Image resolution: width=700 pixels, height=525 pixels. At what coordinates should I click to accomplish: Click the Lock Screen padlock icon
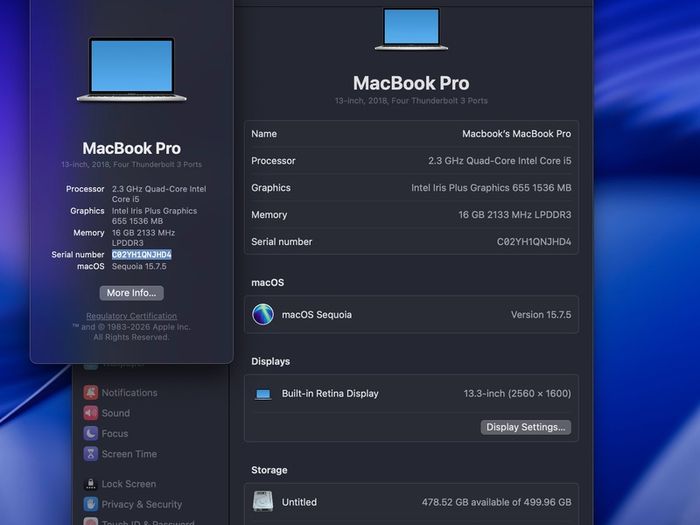click(91, 483)
